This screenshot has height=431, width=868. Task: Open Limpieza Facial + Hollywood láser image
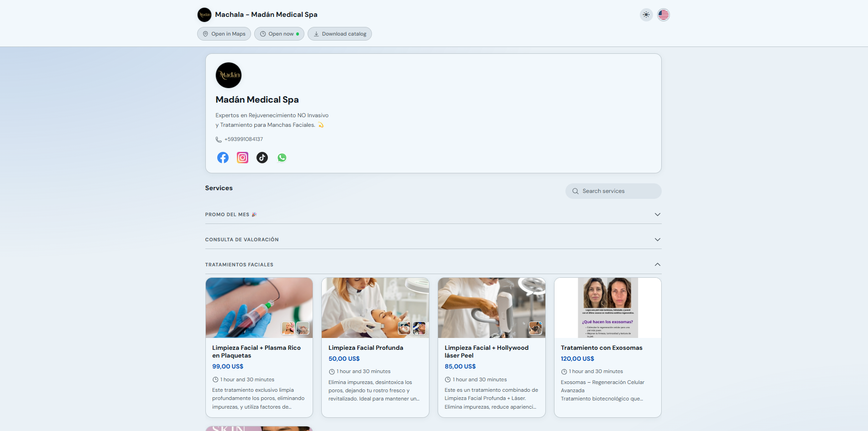click(x=492, y=308)
